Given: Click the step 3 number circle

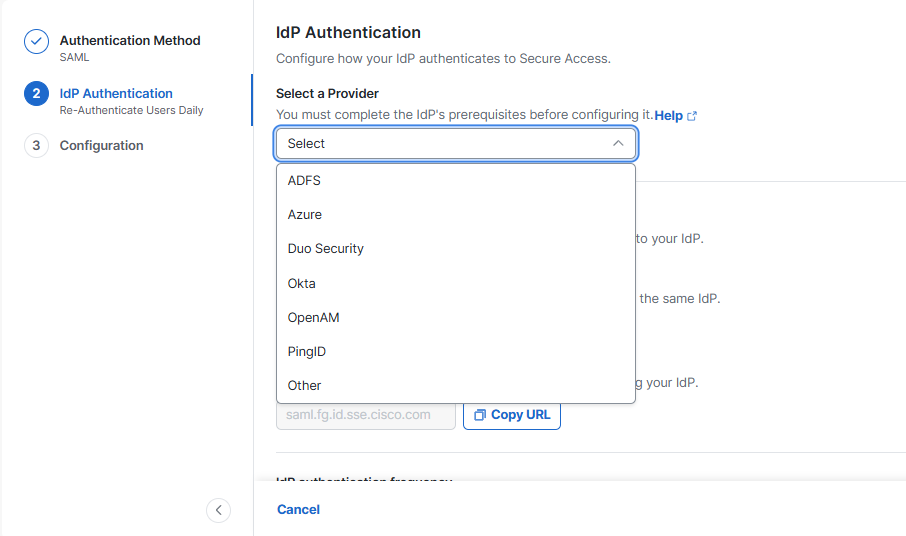Looking at the screenshot, I should coord(36,145).
